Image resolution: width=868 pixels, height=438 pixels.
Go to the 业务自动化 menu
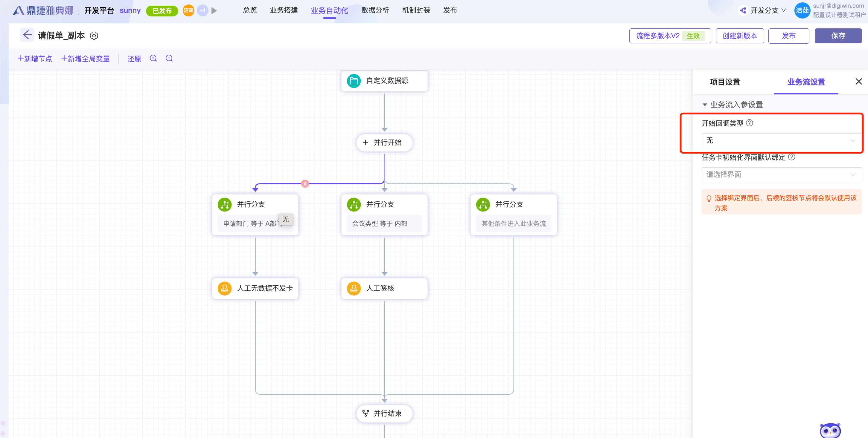[x=329, y=10]
